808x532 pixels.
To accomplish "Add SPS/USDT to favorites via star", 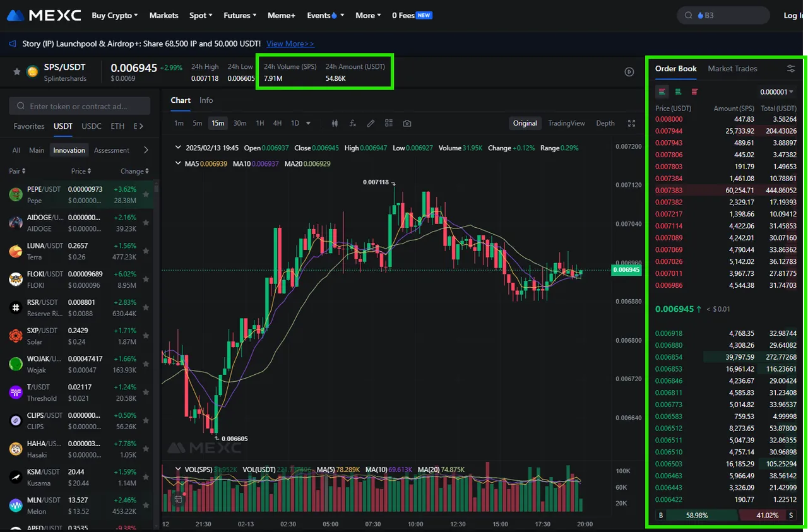I will tap(17, 72).
